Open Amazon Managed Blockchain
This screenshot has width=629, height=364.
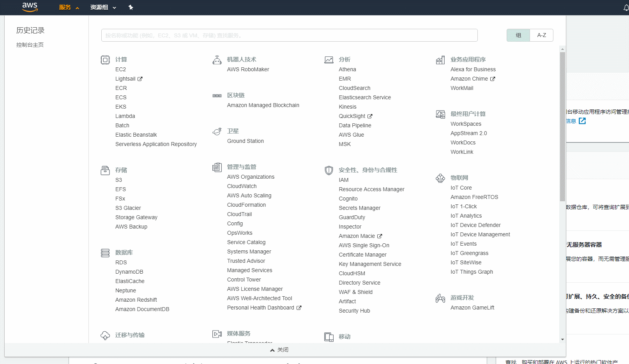(x=263, y=105)
